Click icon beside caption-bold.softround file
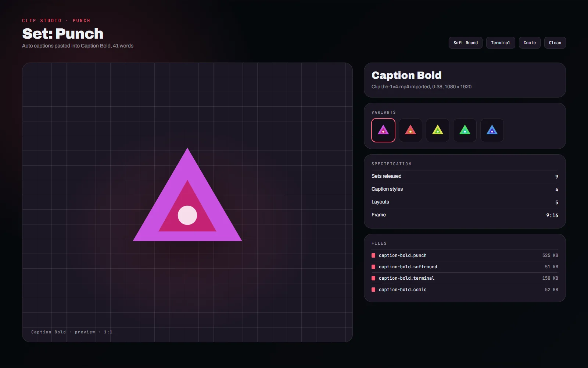This screenshot has width=588, height=368. point(373,267)
